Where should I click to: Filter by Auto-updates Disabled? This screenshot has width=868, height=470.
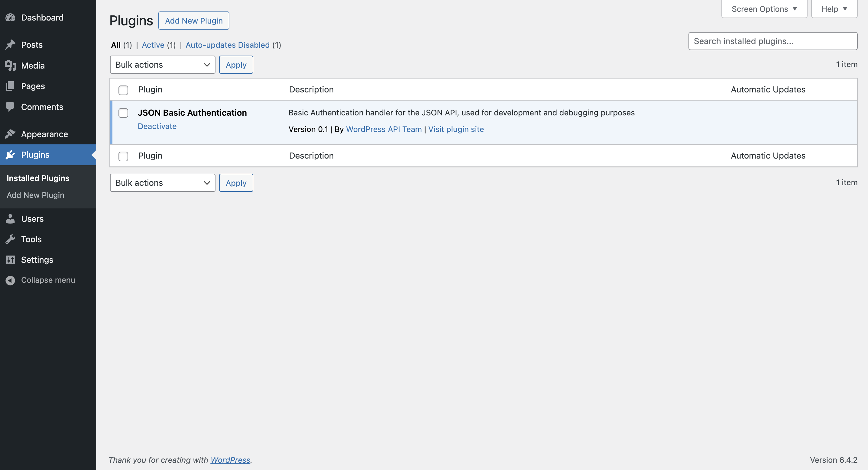tap(228, 45)
